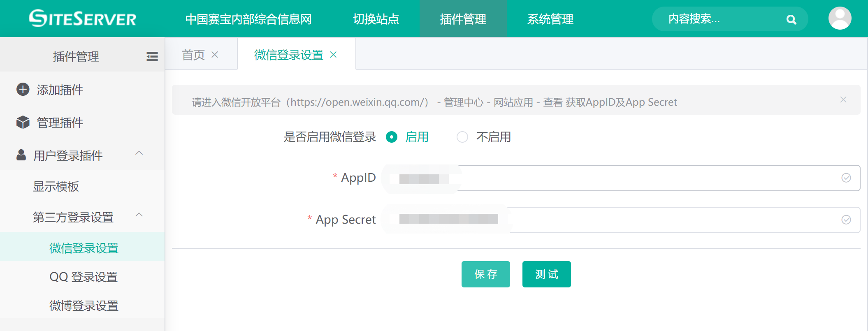The width and height of the screenshot is (868, 331).
Task: Switch to the 首页 tab
Action: (193, 55)
